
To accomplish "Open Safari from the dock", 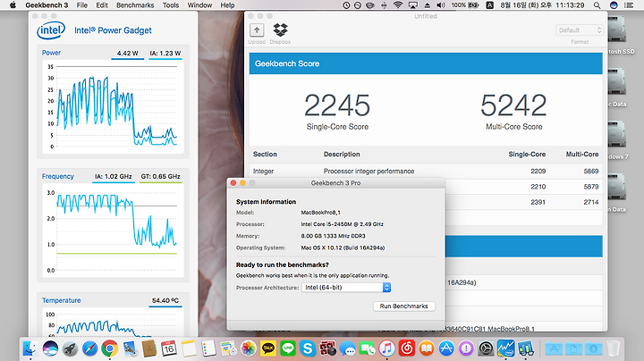I will [x=90, y=348].
